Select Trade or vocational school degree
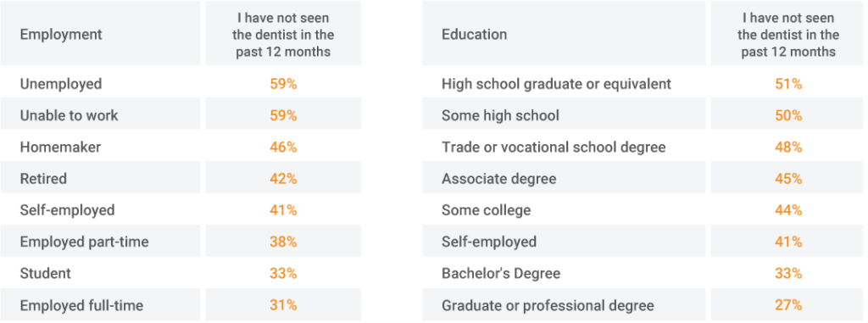 tap(554, 148)
